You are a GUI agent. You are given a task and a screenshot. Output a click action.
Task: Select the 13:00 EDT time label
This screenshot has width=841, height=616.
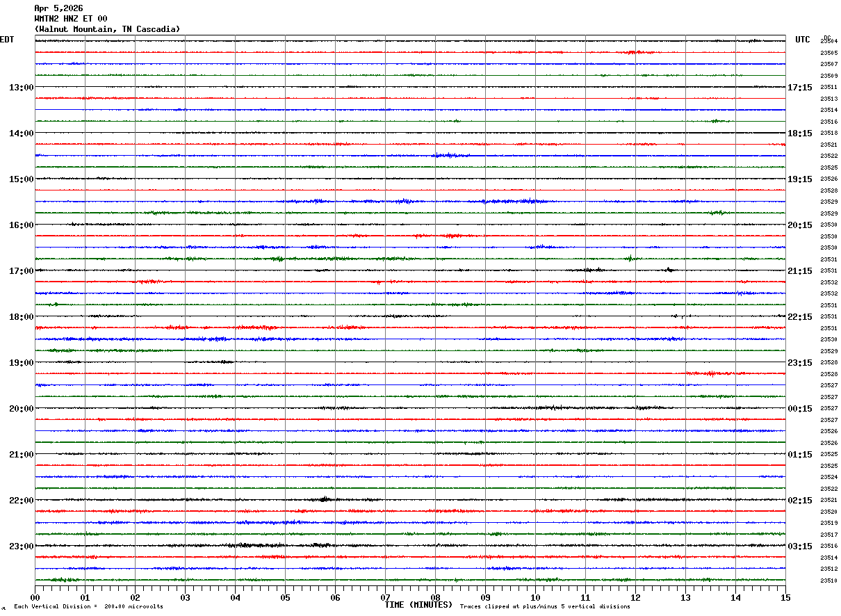click(x=21, y=88)
